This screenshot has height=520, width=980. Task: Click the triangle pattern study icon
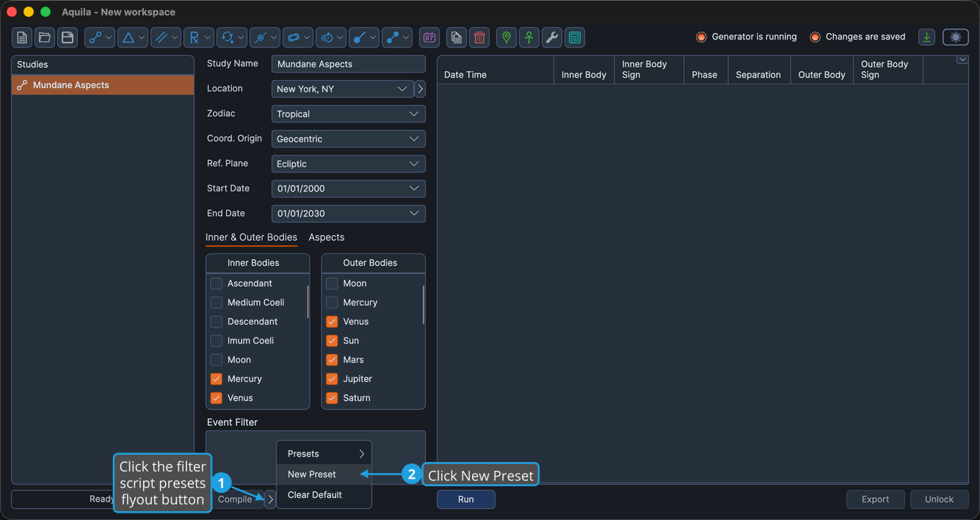[128, 37]
